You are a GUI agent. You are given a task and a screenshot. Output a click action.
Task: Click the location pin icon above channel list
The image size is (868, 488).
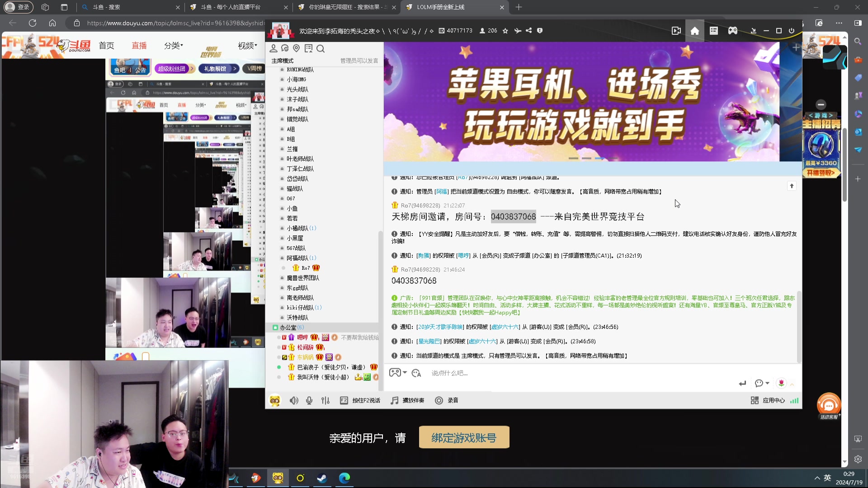click(297, 48)
